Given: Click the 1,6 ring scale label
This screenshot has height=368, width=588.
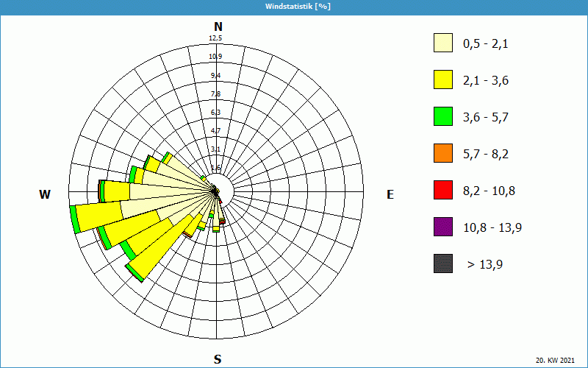Looking at the screenshot, I should click(215, 168).
